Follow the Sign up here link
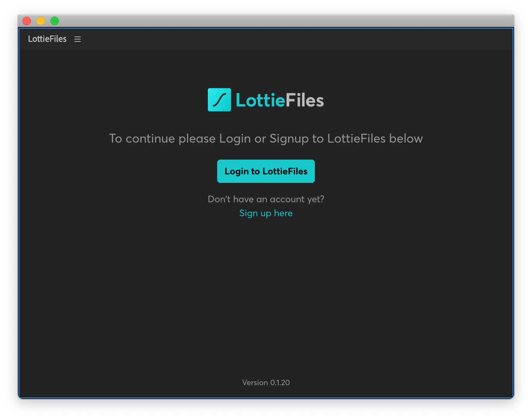This screenshot has width=532, height=420. pos(266,213)
